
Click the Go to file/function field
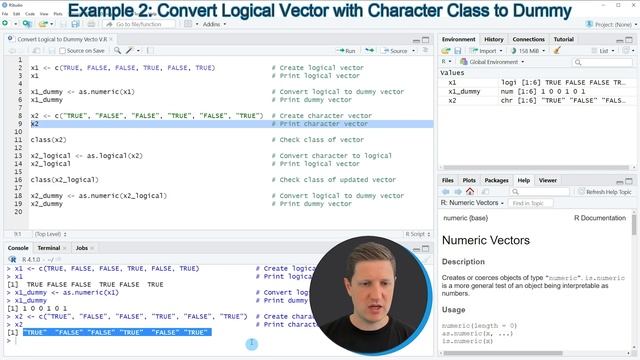click(139, 24)
